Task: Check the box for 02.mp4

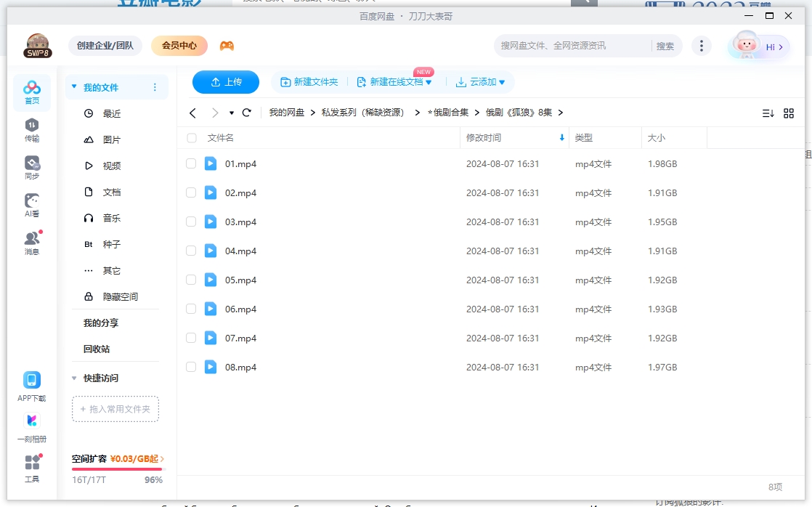Action: click(191, 192)
